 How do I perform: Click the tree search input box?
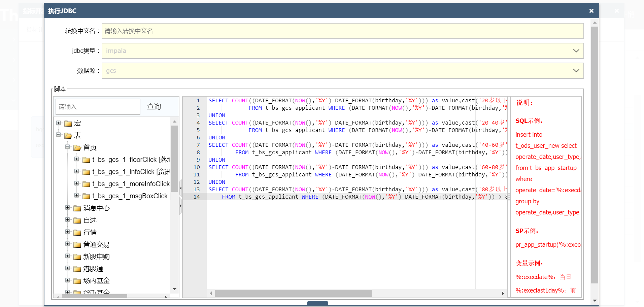(98, 107)
